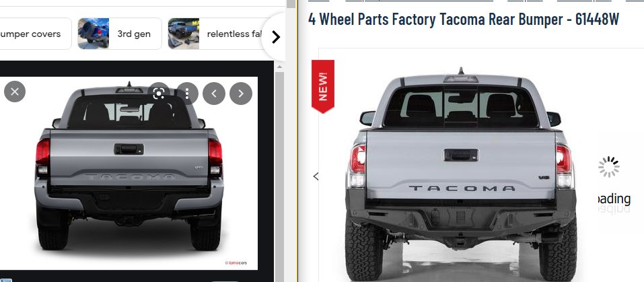Screen dimensions: 644x282
Task: Select the "bumper covers" search chip
Action: point(36,34)
